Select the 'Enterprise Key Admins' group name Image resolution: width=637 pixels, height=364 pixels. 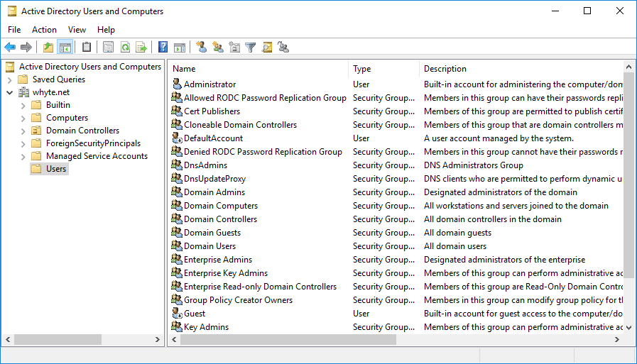(225, 272)
